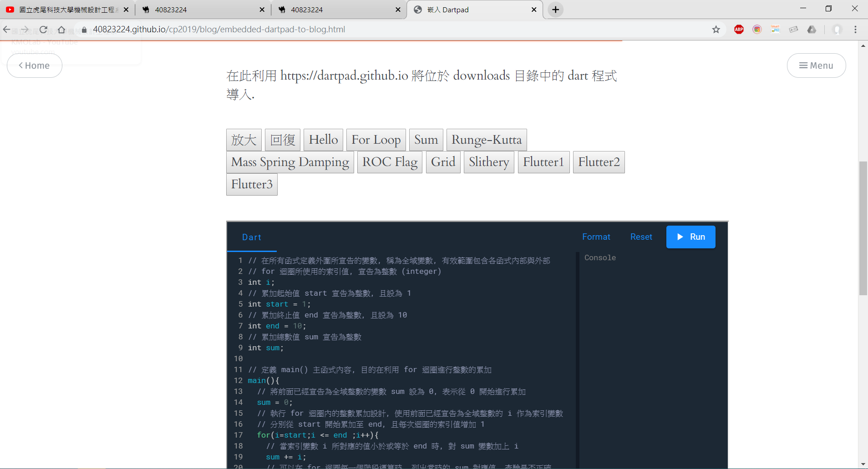
Task: Bookmark this page with the star icon
Action: (716, 30)
